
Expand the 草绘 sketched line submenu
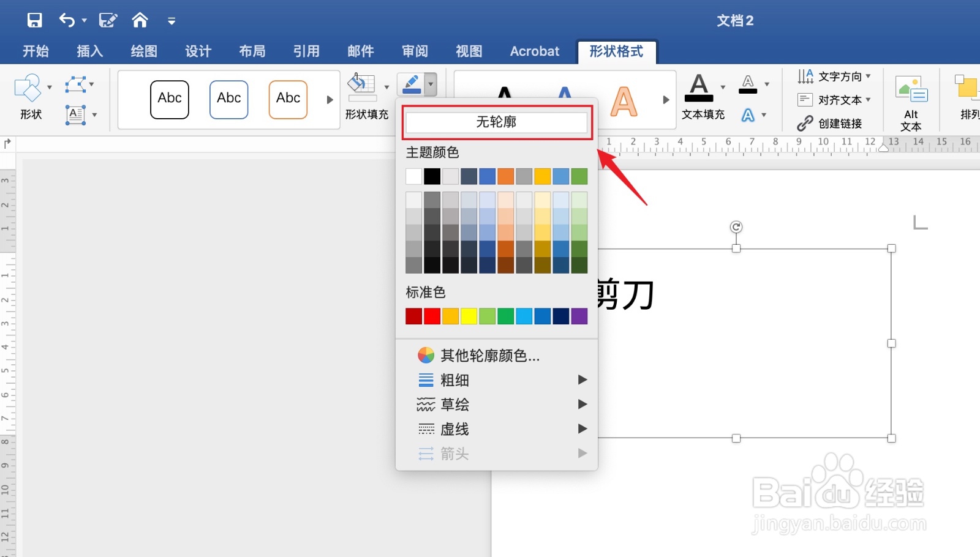497,405
